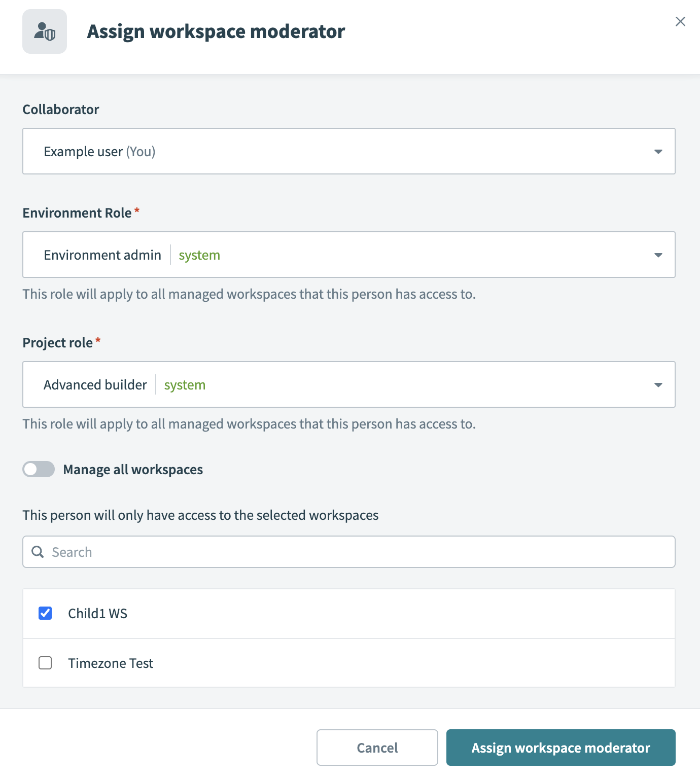Click the system label beside Advanced builder
Viewport: 700px width, 781px height.
click(x=184, y=384)
